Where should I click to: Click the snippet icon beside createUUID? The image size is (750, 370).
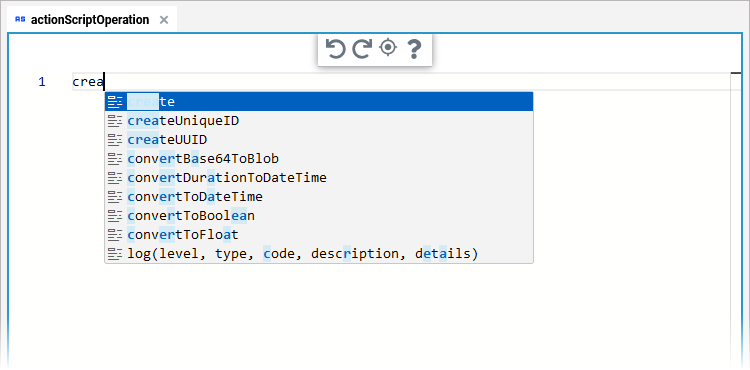[115, 140]
